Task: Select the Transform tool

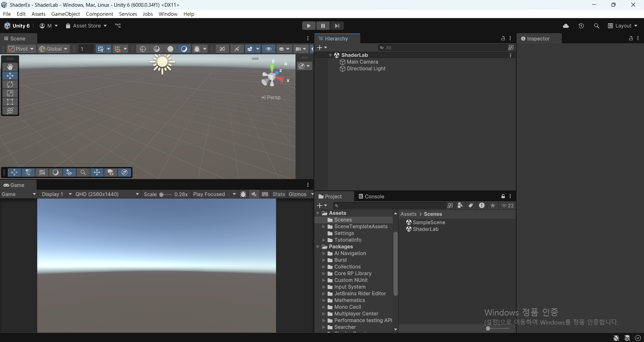Action: pyautogui.click(x=10, y=111)
